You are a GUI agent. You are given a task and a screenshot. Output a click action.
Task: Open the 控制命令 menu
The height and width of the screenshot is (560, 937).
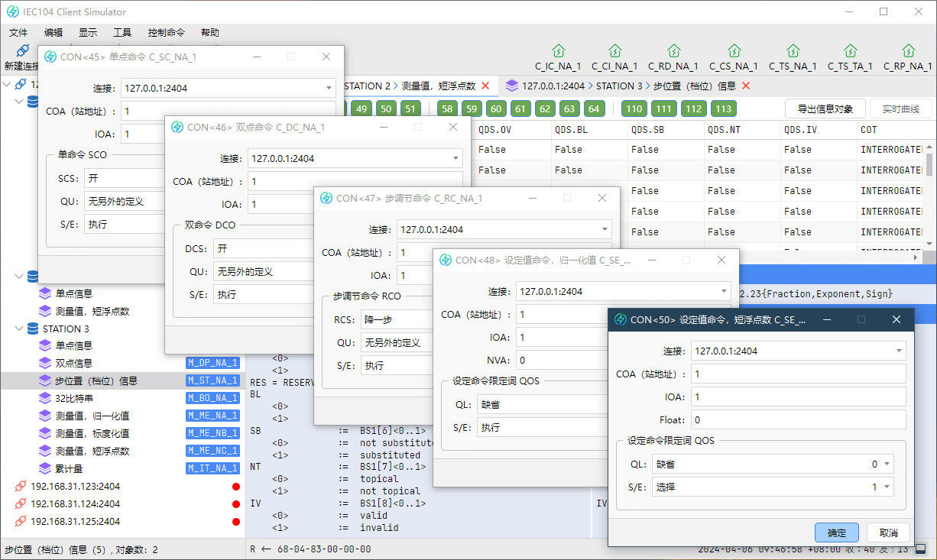tap(166, 33)
